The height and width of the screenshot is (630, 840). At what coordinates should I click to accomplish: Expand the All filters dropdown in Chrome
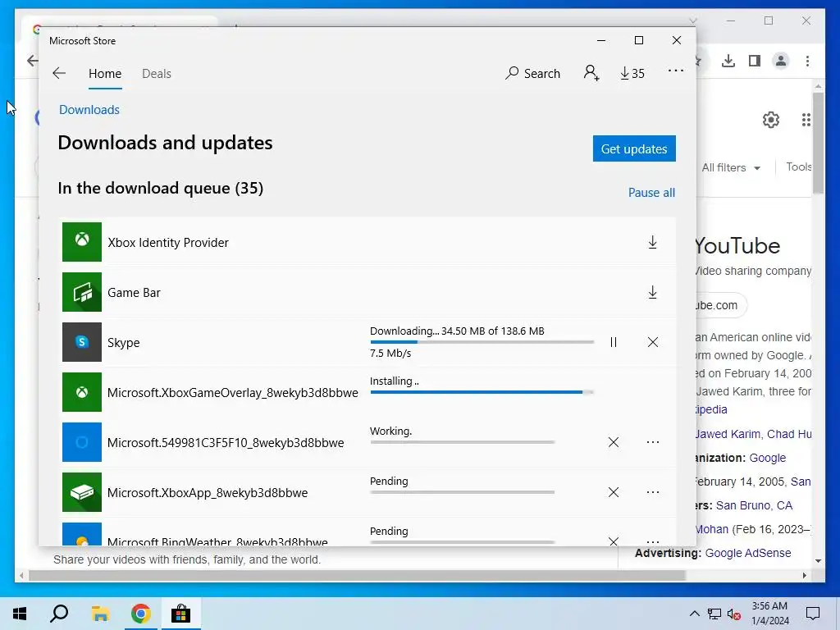coord(731,167)
